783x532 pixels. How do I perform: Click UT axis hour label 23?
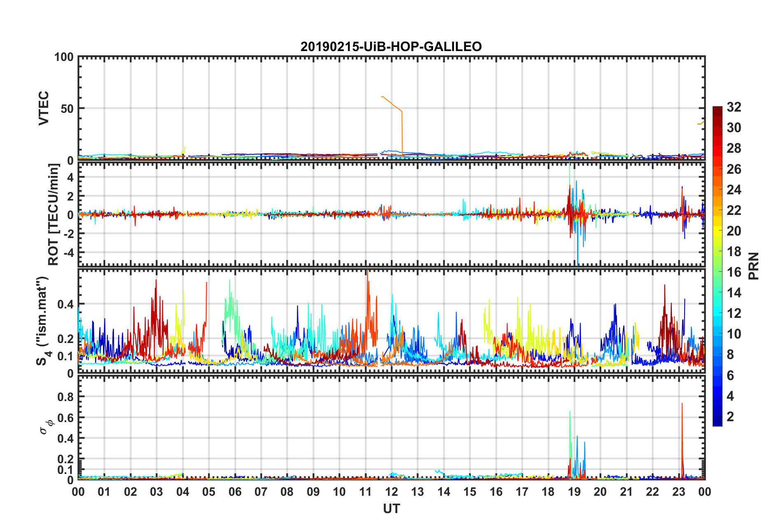pos(679,492)
